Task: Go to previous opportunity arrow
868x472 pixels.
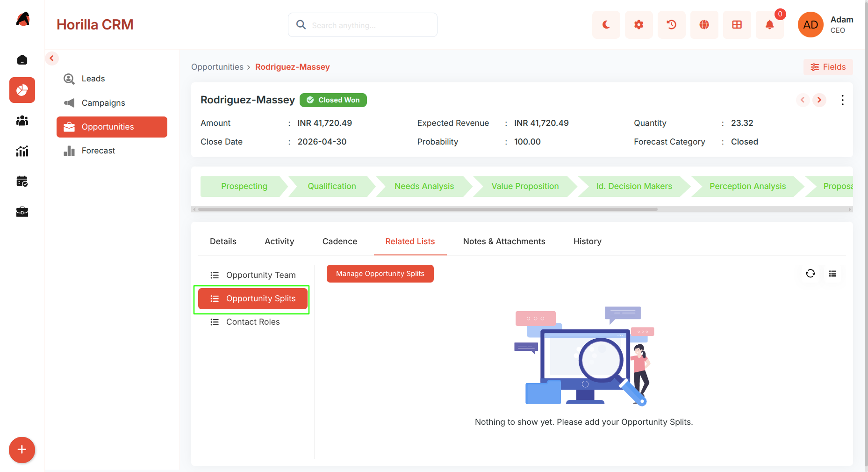Action: pyautogui.click(x=803, y=100)
